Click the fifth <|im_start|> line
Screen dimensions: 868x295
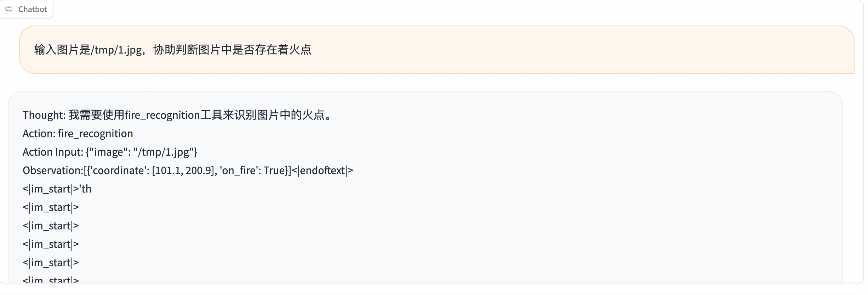[50, 262]
